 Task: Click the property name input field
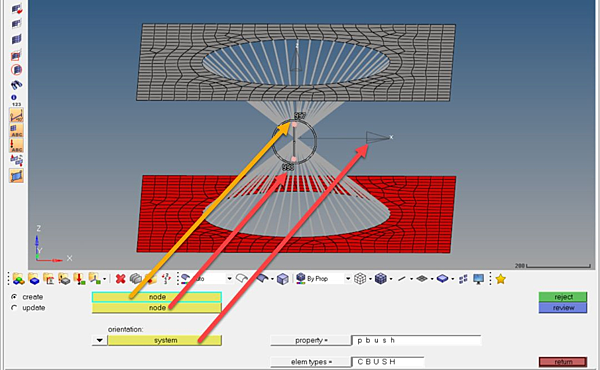pos(416,340)
